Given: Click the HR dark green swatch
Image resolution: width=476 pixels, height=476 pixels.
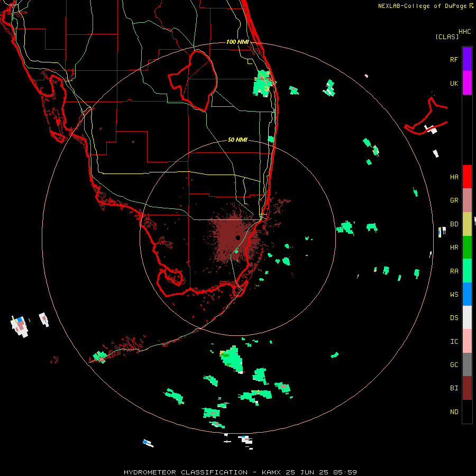Looking at the screenshot, I should pyautogui.click(x=467, y=248).
